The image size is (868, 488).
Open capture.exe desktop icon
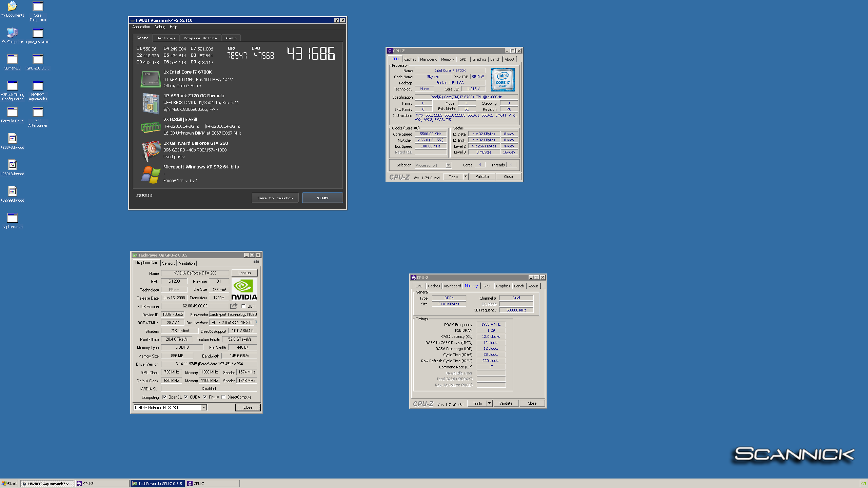pyautogui.click(x=12, y=221)
